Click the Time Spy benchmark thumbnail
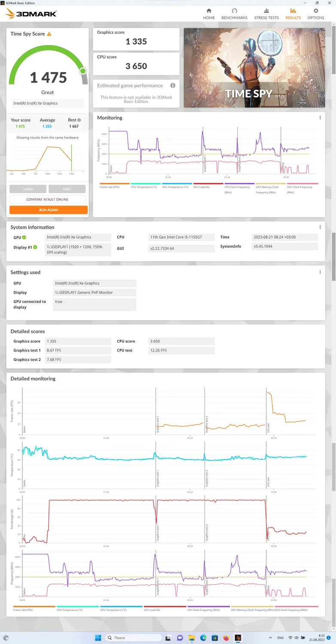This screenshot has width=336, height=644. pos(254,68)
